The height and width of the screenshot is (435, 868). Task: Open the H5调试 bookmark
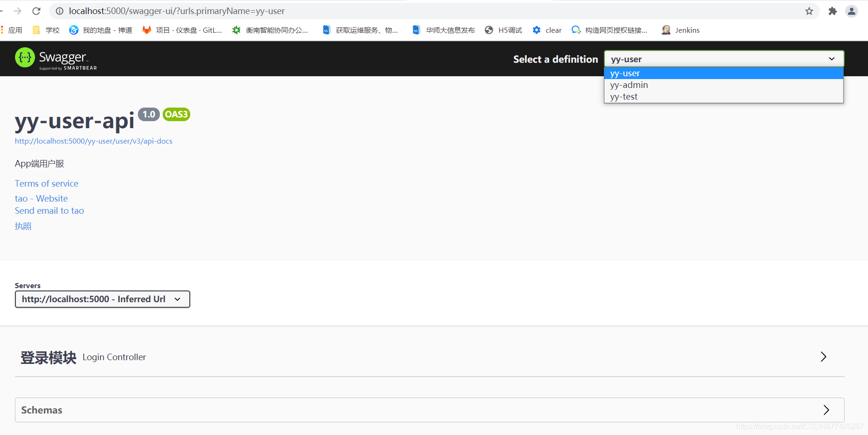coord(509,29)
